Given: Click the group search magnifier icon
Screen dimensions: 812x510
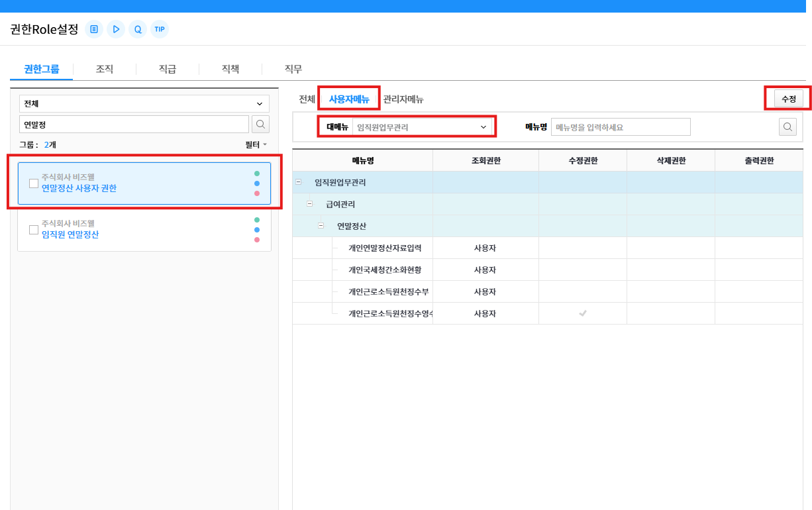Looking at the screenshot, I should coord(260,125).
